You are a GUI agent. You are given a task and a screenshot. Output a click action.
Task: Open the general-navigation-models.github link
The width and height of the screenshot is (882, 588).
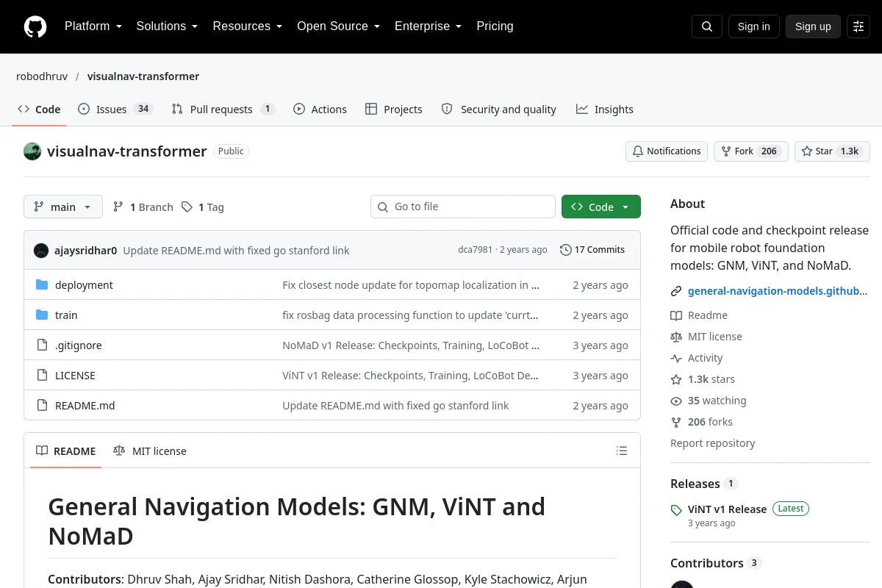click(778, 291)
